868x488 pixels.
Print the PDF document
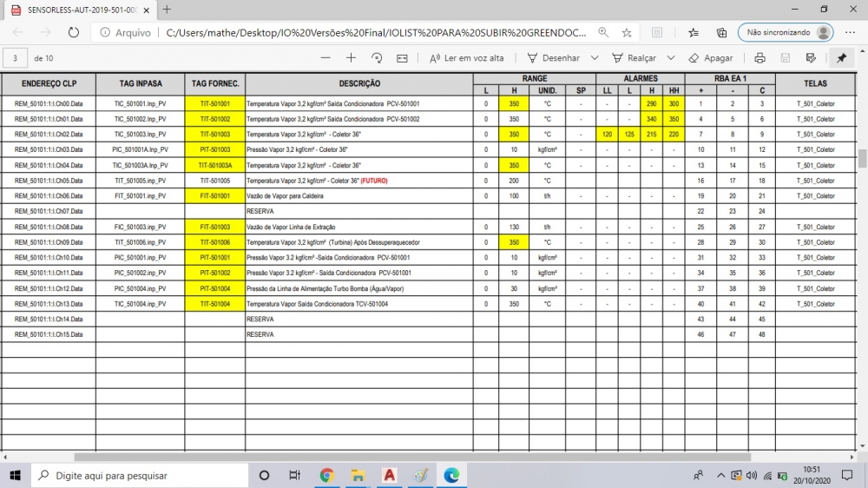[759, 57]
